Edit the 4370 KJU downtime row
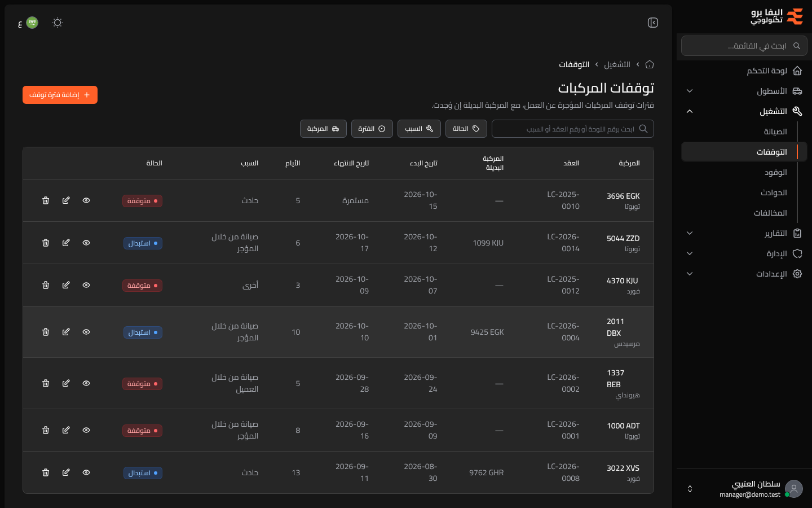The width and height of the screenshot is (812, 508). click(x=66, y=285)
